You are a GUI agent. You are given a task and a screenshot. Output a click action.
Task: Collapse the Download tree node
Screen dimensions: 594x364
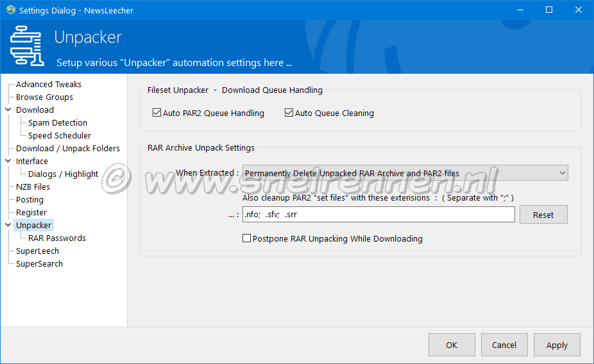pos(8,110)
